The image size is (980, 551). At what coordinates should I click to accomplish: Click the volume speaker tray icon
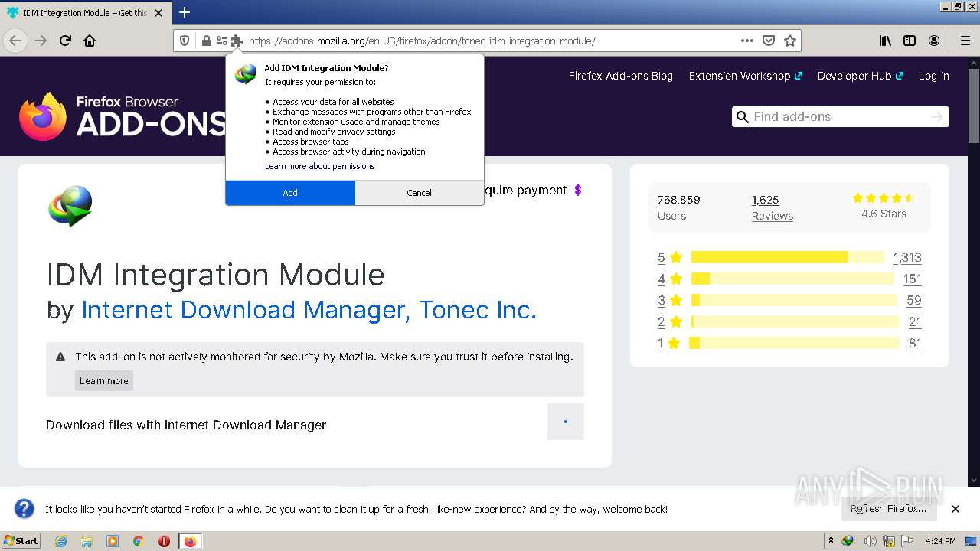pos(871,541)
